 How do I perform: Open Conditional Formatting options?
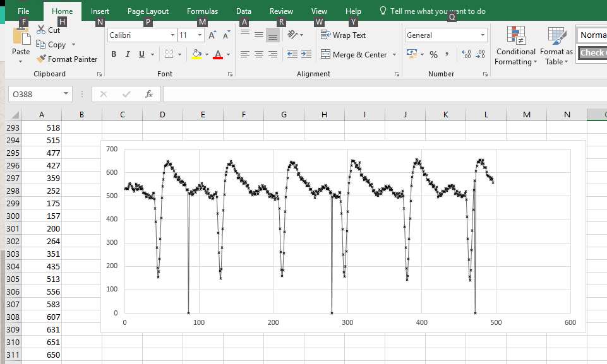(x=515, y=46)
